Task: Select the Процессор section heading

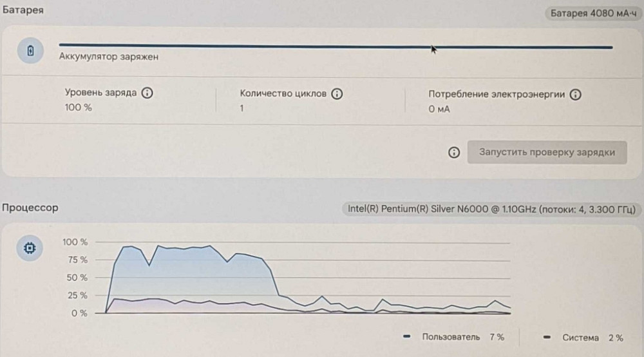Action: click(x=30, y=207)
